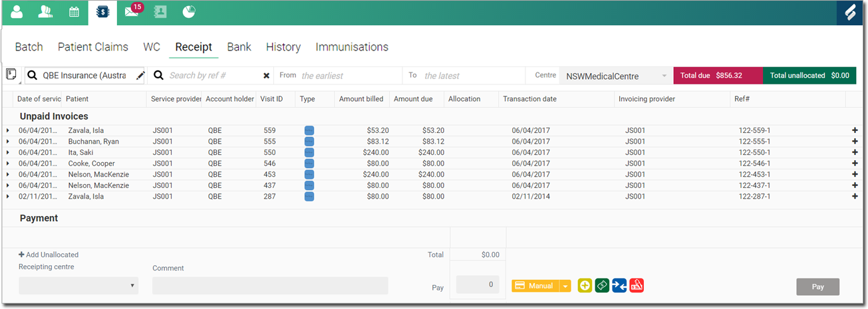
Task: Click the Total due $856.32 banner
Action: [718, 76]
